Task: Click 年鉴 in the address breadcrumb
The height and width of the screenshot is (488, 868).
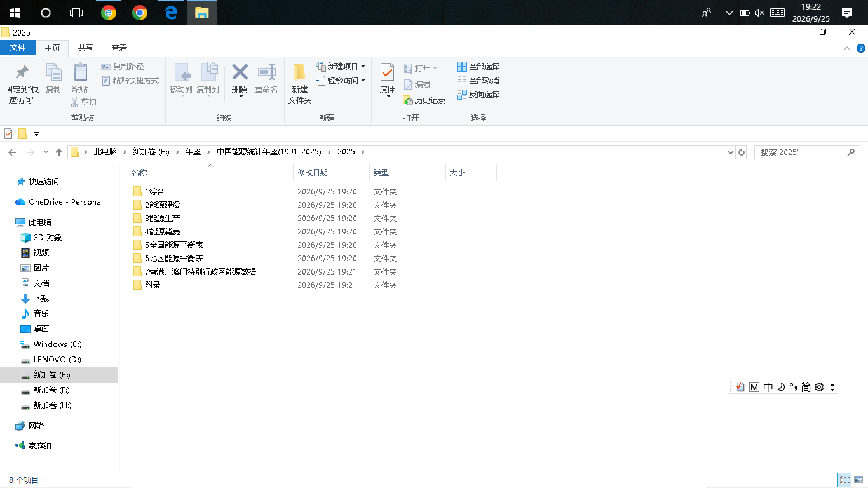Action: (193, 152)
